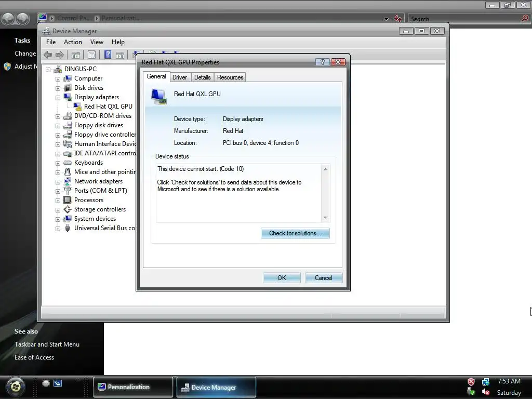
Task: Click the search magnifier icon in Control Panel
Action: [525, 18]
